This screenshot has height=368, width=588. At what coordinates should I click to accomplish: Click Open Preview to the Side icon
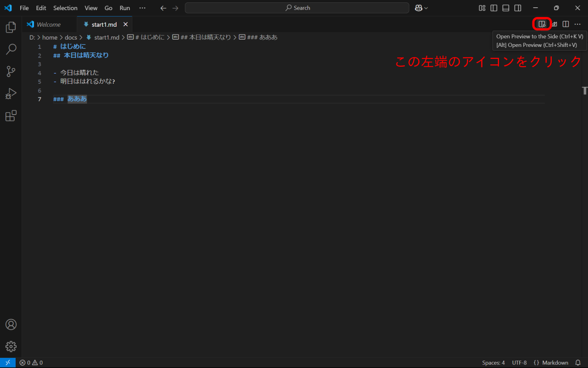click(542, 24)
